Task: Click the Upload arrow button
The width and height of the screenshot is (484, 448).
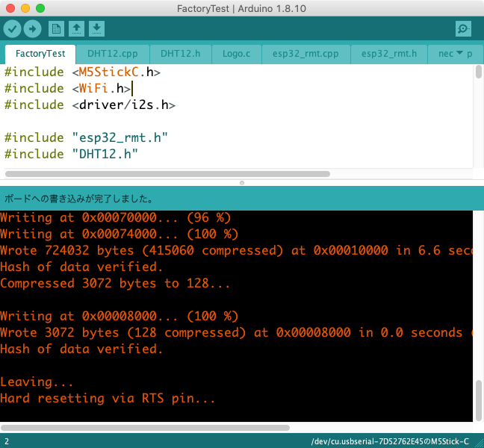Action: pos(32,29)
